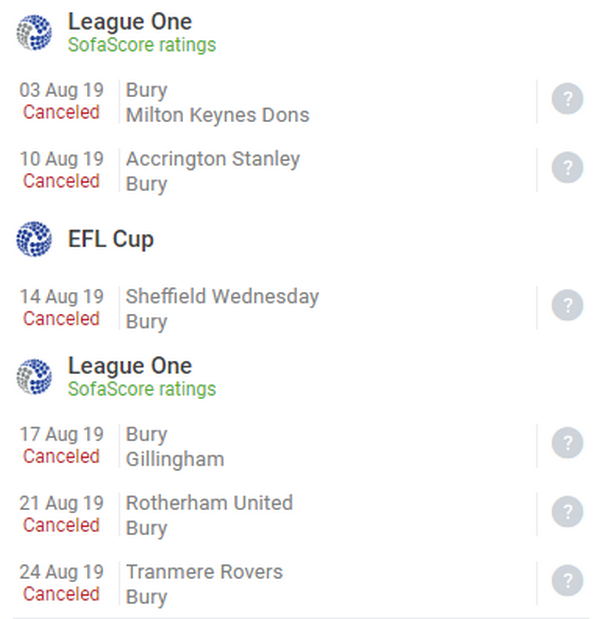600x619 pixels.
Task: Click question mark icon for Tranmere Rovers match
Action: 567,581
